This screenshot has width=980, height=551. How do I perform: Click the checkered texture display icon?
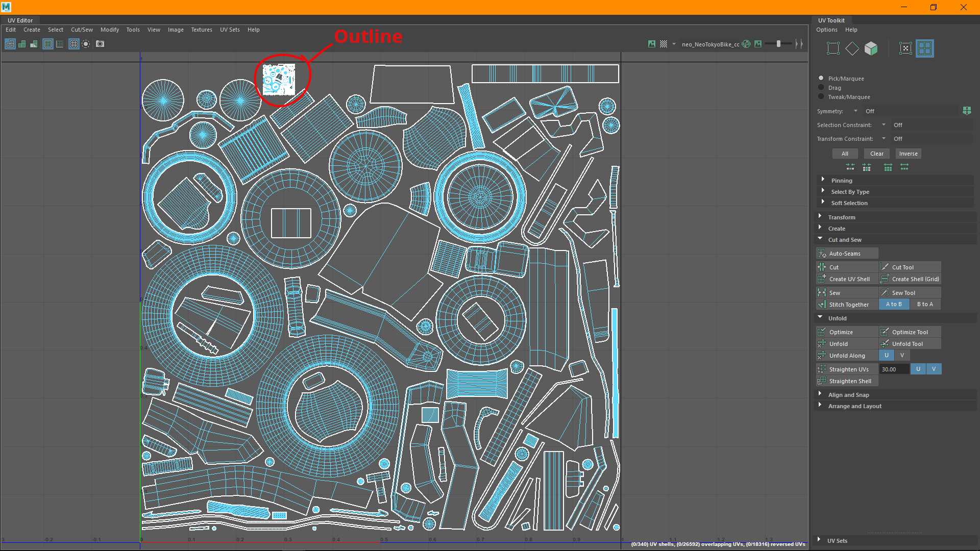[663, 44]
